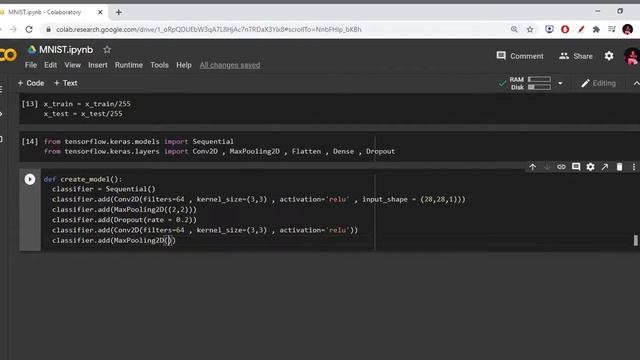Open the Extensions puzzle icon
Viewport: 640px width, 360px height.
click(x=596, y=29)
